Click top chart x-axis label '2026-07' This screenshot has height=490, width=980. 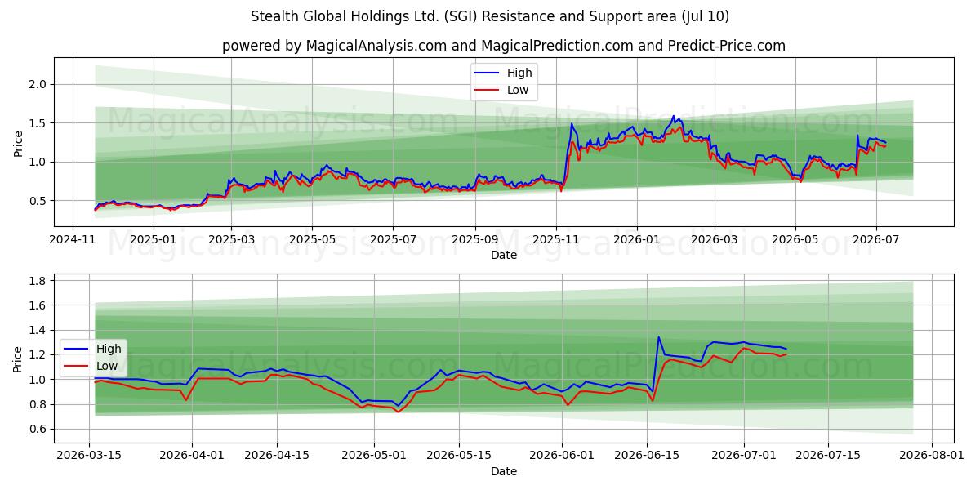click(x=876, y=240)
